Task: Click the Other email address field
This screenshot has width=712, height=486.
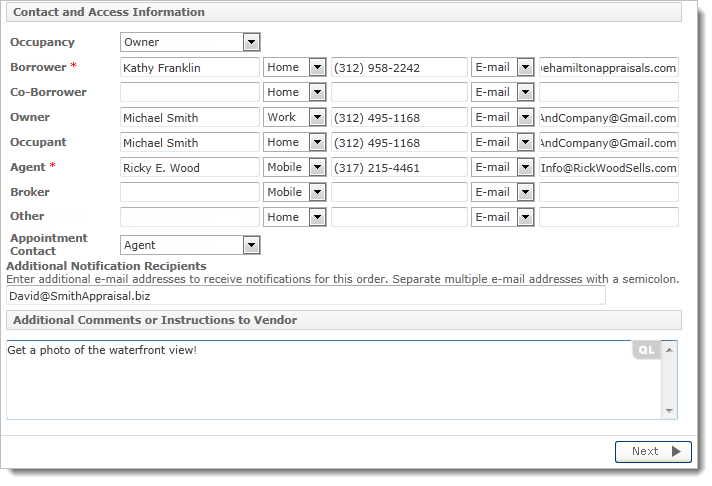Action: tap(608, 217)
